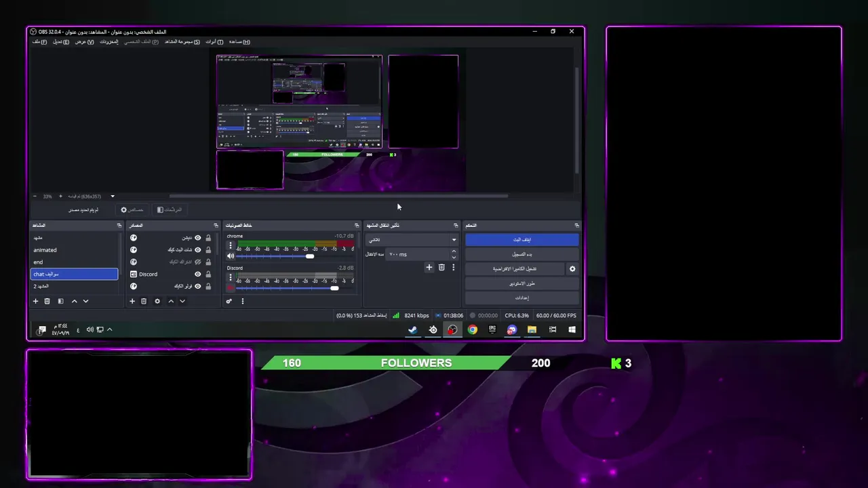The width and height of the screenshot is (868, 488).
Task: Move source up with the Sources panel up arrow
Action: coord(171,301)
